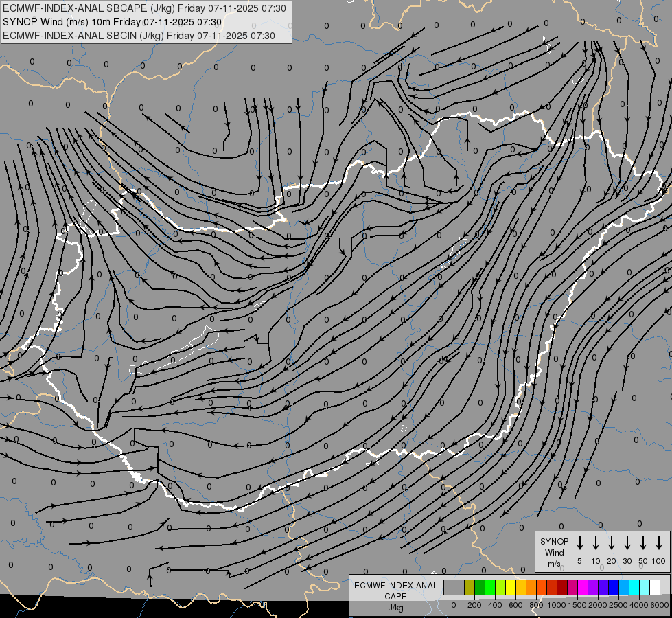Image resolution: width=672 pixels, height=618 pixels.
Task: Select the pure blue CAPE legend swatch
Action: [614, 587]
